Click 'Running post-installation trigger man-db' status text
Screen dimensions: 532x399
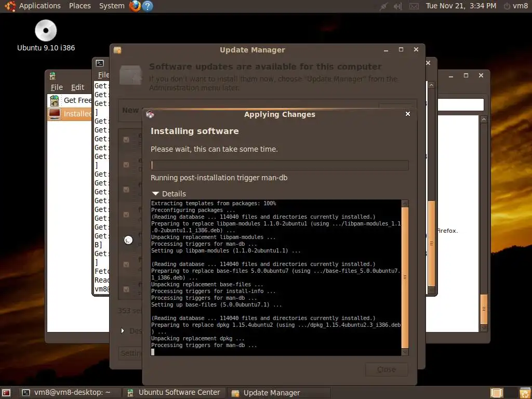(219, 178)
